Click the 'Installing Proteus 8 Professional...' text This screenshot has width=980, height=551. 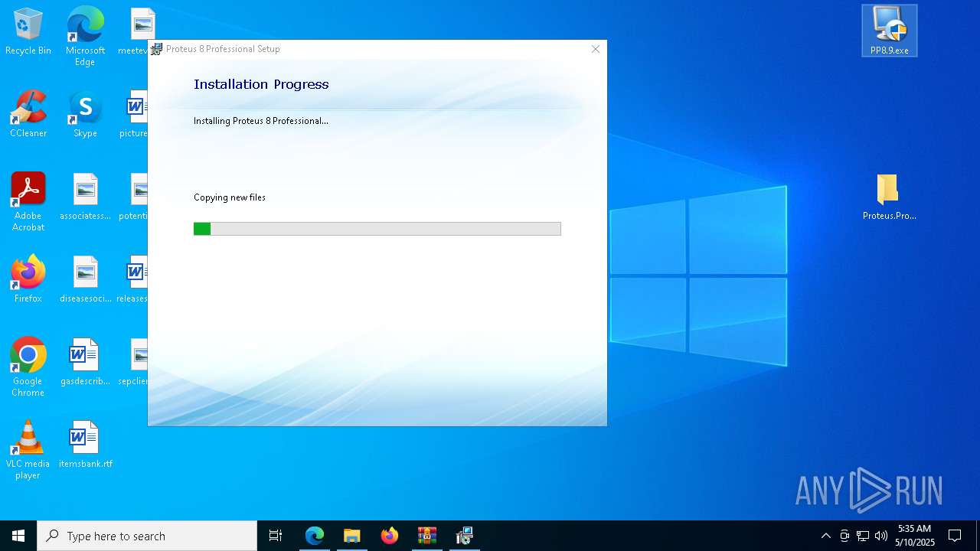[x=261, y=121]
